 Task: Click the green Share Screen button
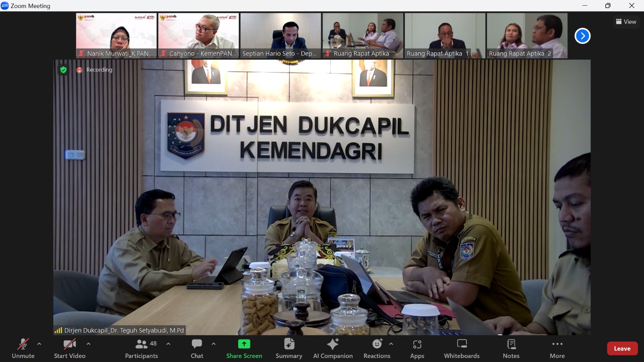pyautogui.click(x=244, y=348)
